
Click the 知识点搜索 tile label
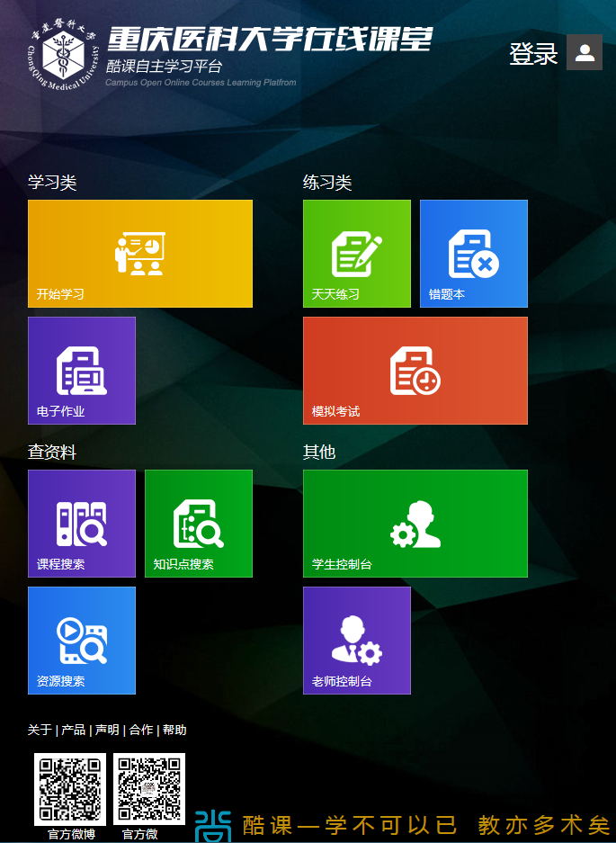(x=183, y=564)
